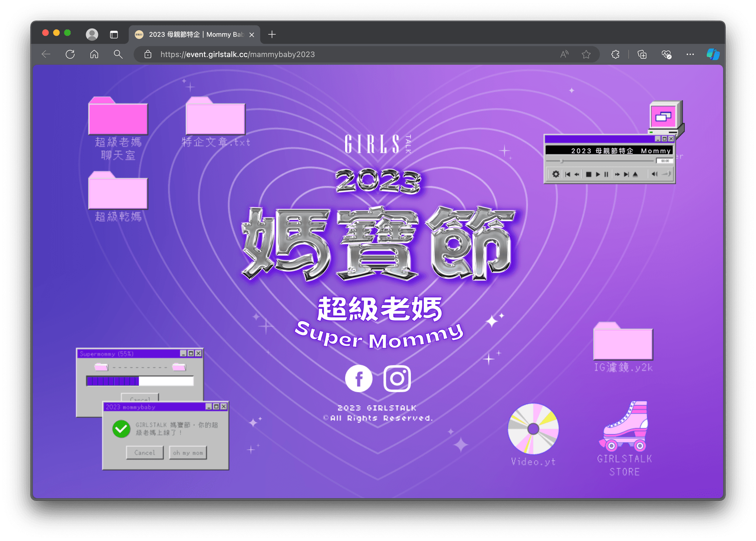Viewport: 756px width, 541px height.
Task: Open browser essentials heart icon
Action: tap(666, 55)
